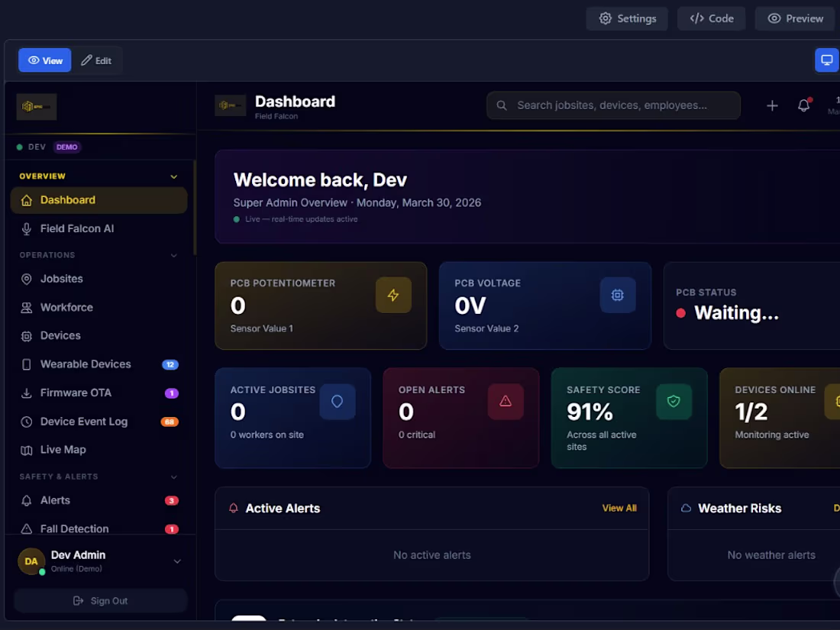Click the Wearable Devices phone icon

pos(26,365)
